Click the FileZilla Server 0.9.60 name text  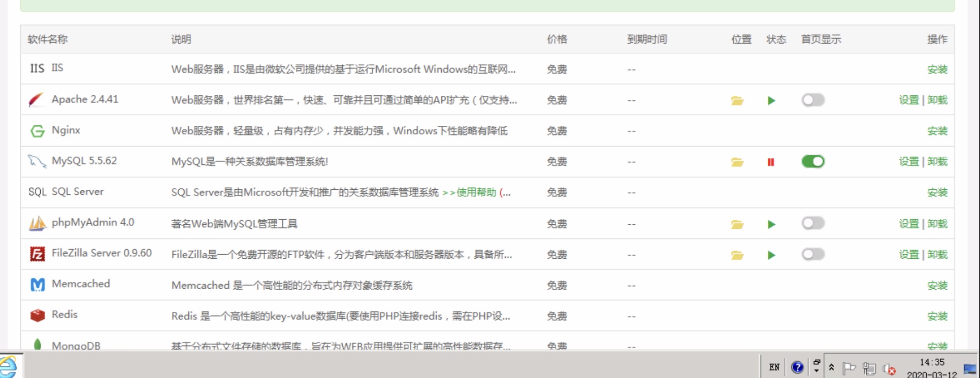coord(102,253)
